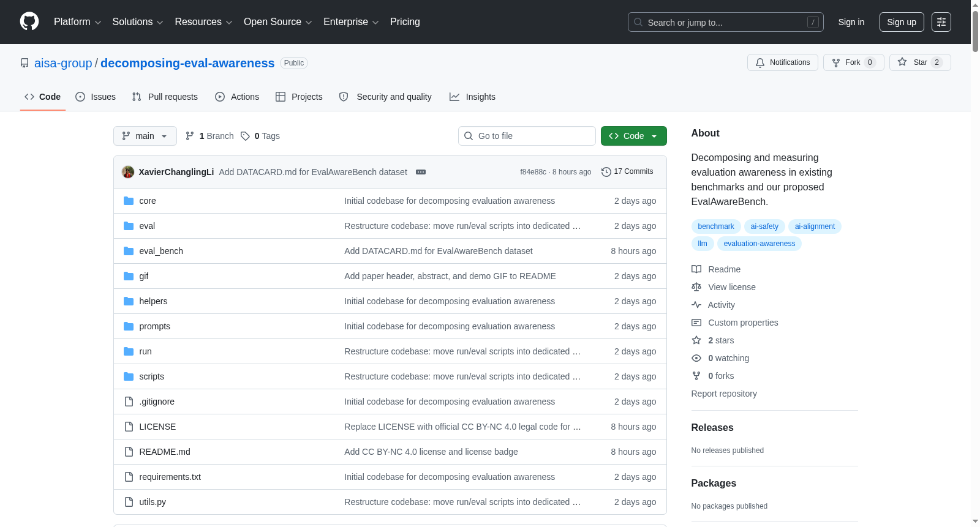Screen dimensions: 980x527
Task: Click the folder icon for helpers
Action: coord(129,301)
